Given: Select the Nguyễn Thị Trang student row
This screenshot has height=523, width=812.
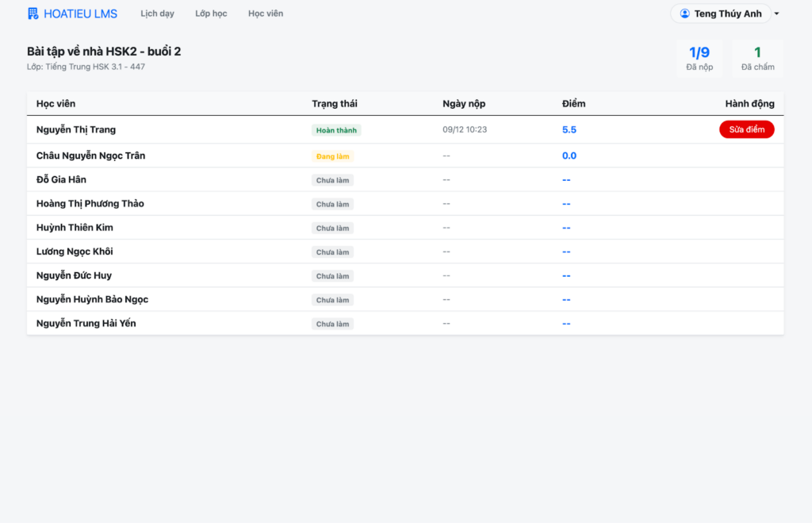Looking at the screenshot, I should tap(76, 129).
